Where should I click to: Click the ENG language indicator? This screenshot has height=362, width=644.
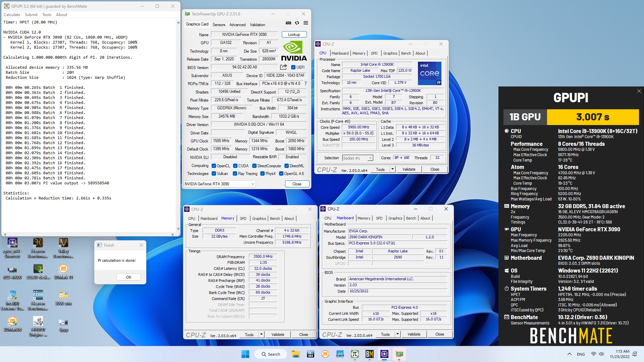coord(581,354)
